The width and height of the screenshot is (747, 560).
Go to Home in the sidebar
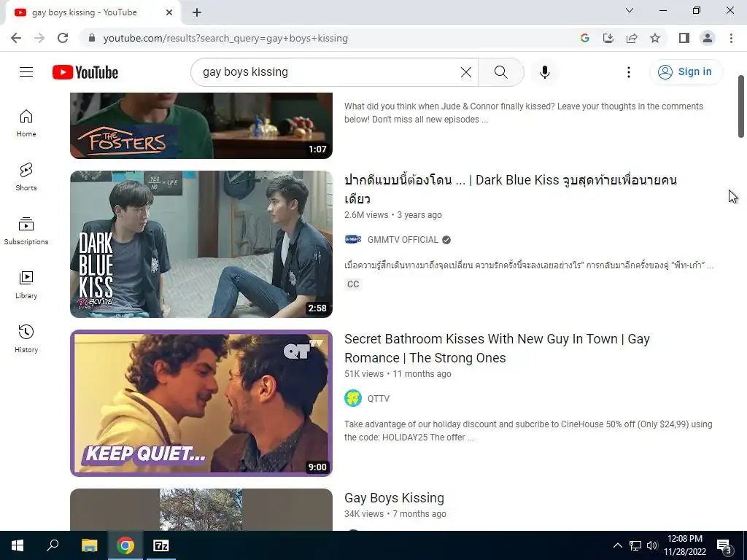point(26,123)
